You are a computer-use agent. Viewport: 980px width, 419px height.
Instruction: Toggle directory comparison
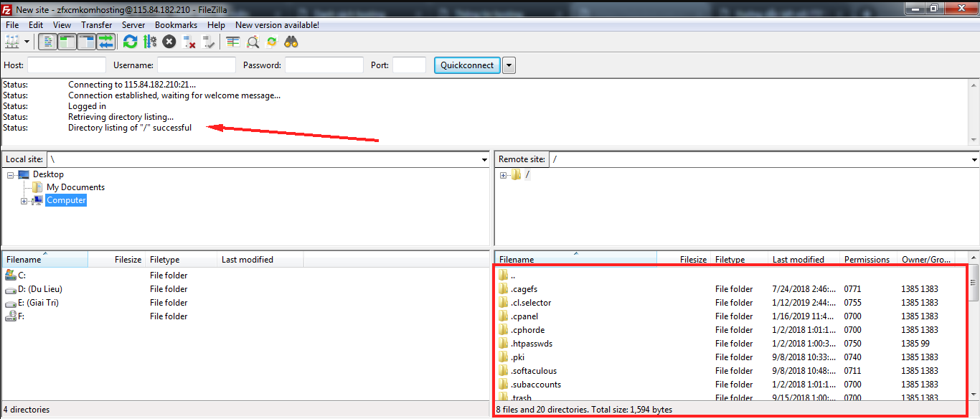pos(253,42)
